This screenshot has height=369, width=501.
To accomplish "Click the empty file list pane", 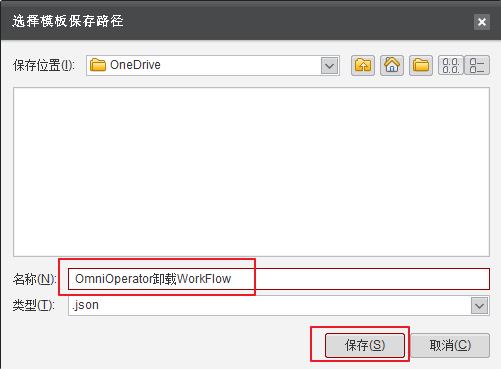I will (251, 172).
